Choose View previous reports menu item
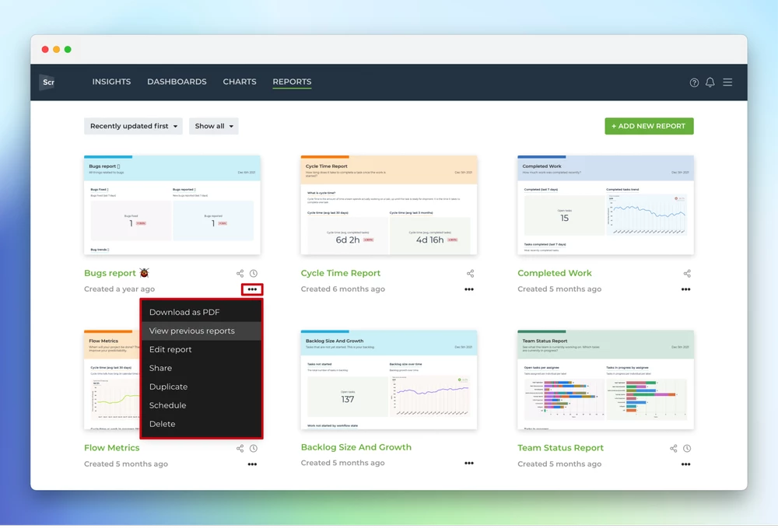Viewport: 778px width, 532px height. pyautogui.click(x=201, y=331)
